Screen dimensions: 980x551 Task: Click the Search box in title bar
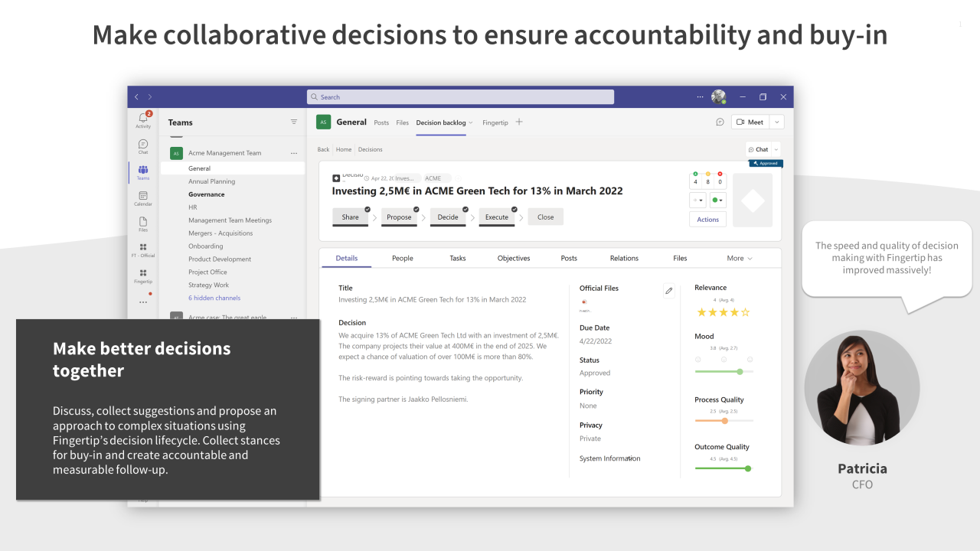pos(460,97)
